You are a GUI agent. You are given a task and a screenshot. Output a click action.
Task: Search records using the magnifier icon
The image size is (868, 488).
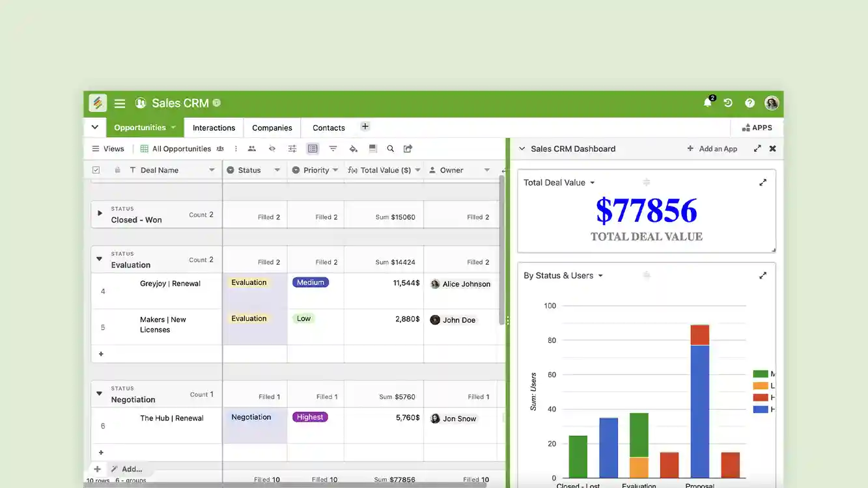coord(390,148)
